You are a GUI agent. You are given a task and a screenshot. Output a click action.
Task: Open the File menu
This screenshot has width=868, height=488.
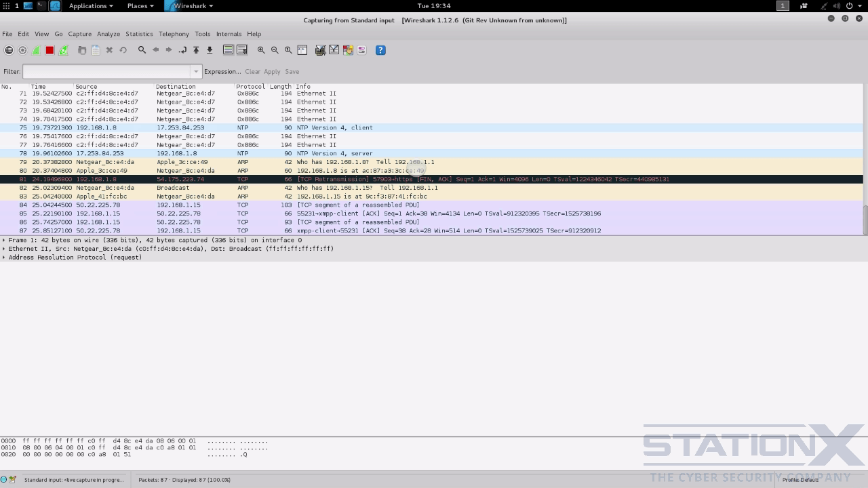[x=7, y=34]
